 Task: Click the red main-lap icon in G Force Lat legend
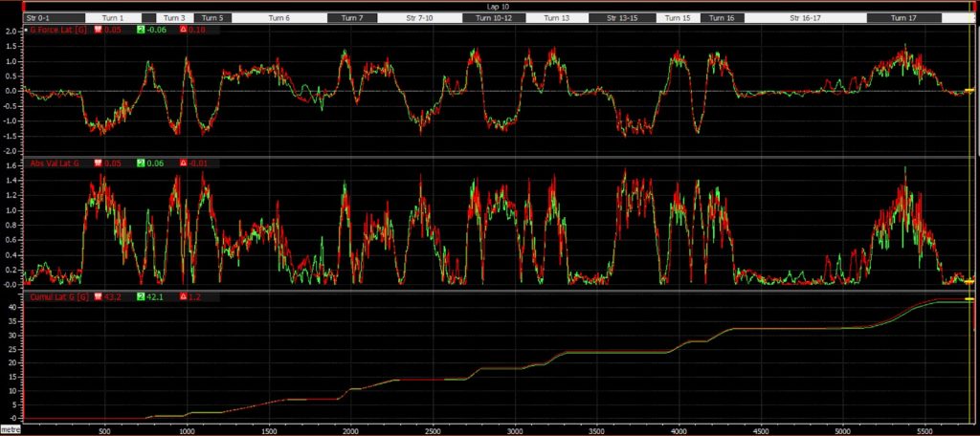coord(97,31)
